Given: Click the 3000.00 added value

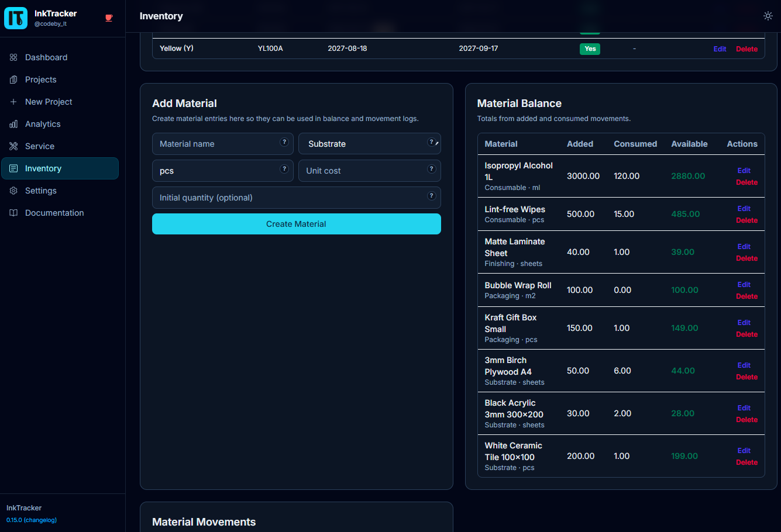Looking at the screenshot, I should pos(583,176).
